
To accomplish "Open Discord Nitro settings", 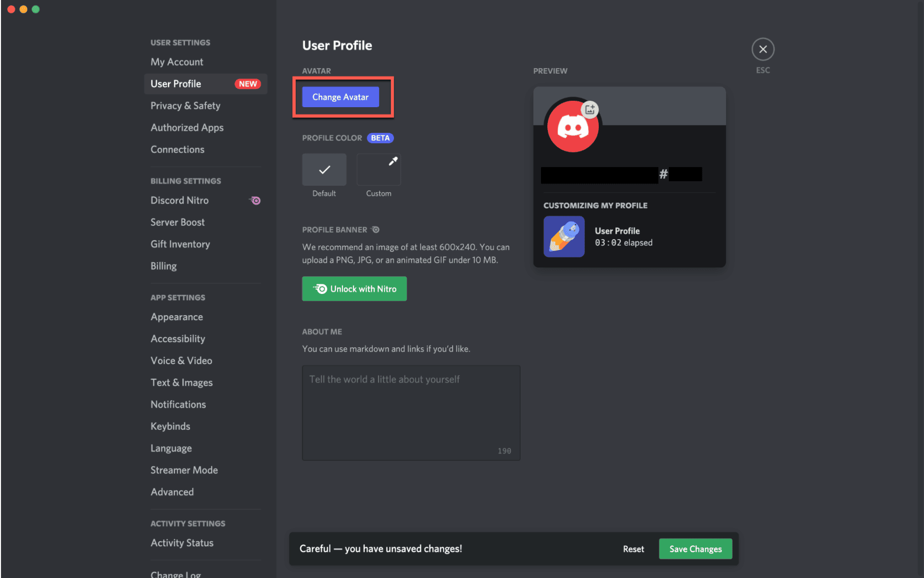I will [205, 200].
